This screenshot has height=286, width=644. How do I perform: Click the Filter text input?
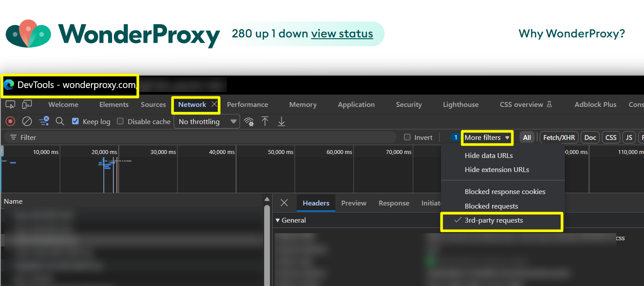(200, 137)
